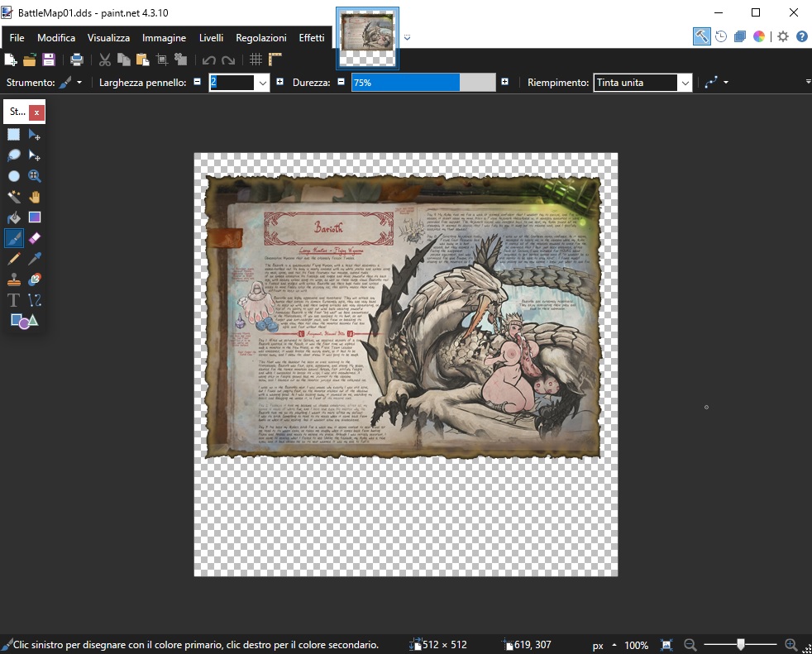
Task: Expand the image list chevron
Action: 407,38
